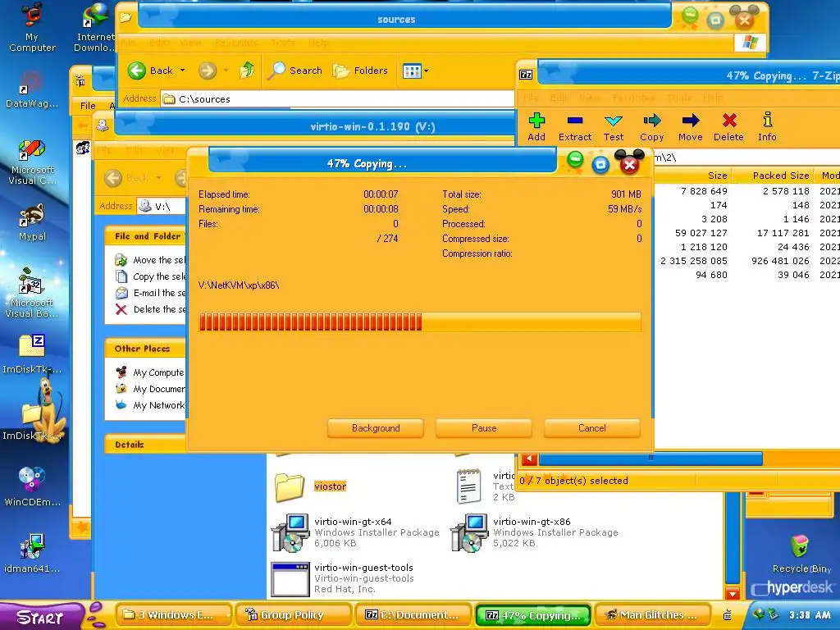The height and width of the screenshot is (630, 840).
Task: Select virtio-win-gt-x86 installer package
Action: (x=533, y=532)
